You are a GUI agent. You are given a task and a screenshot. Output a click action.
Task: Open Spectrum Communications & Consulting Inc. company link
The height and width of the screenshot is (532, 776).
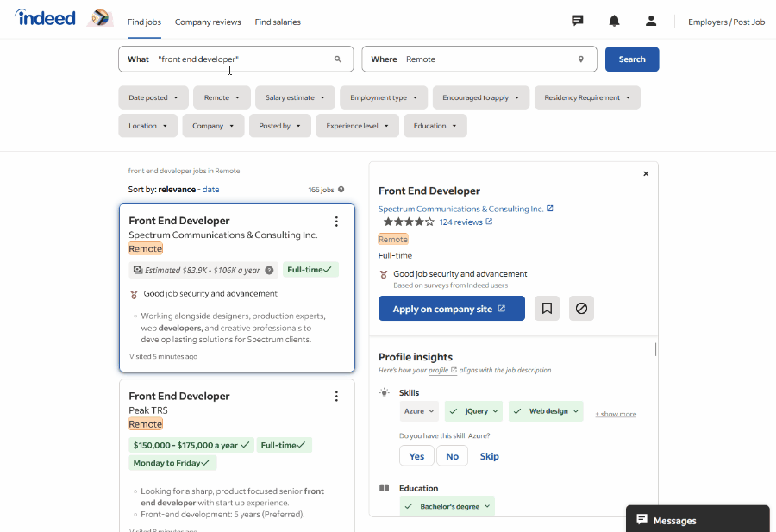pyautogui.click(x=460, y=209)
